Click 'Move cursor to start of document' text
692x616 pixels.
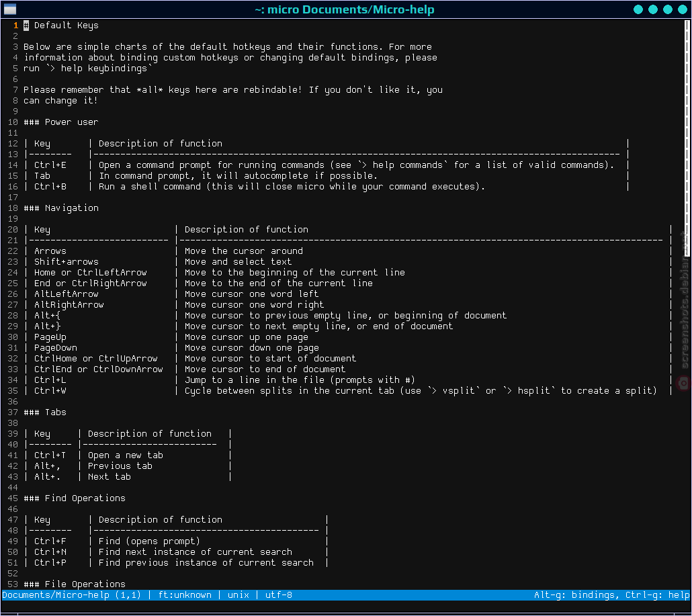point(271,358)
